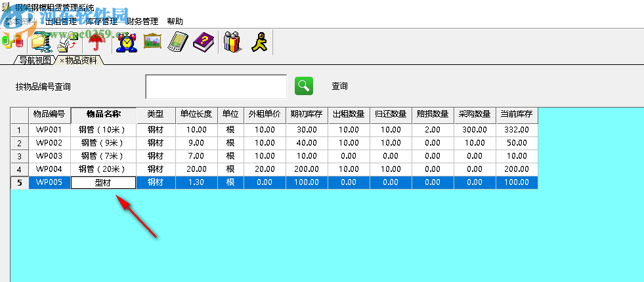Click the 钢管（9米）name cell

(x=104, y=143)
